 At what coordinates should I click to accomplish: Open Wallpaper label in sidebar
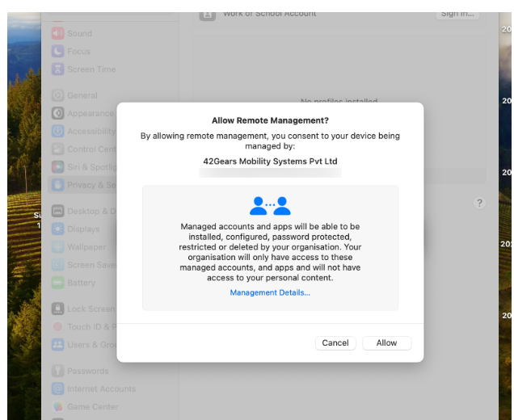pyautogui.click(x=86, y=246)
